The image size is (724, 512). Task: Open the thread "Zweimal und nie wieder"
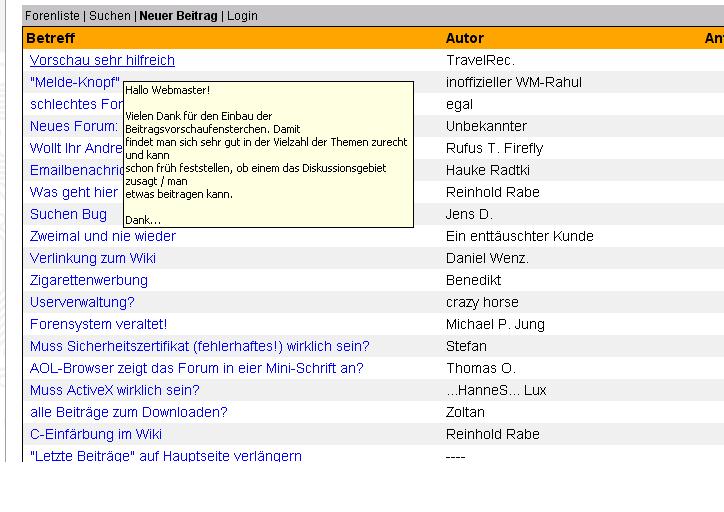click(x=103, y=236)
